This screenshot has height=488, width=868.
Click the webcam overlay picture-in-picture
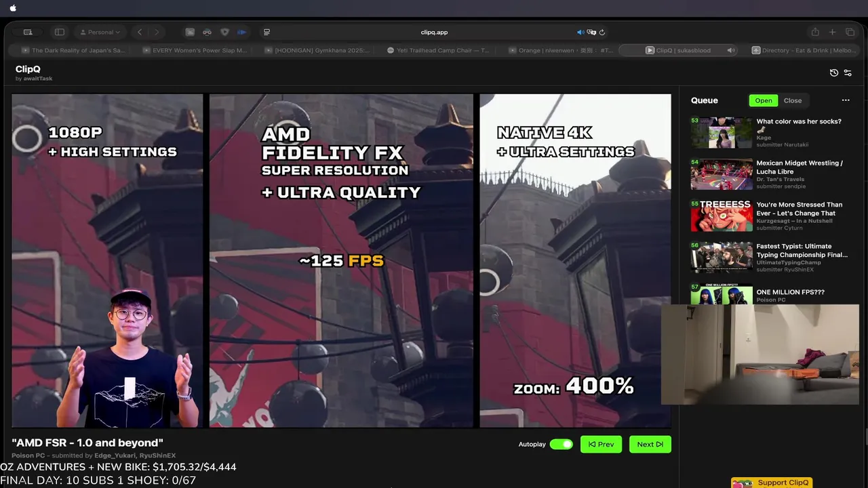pos(759,354)
